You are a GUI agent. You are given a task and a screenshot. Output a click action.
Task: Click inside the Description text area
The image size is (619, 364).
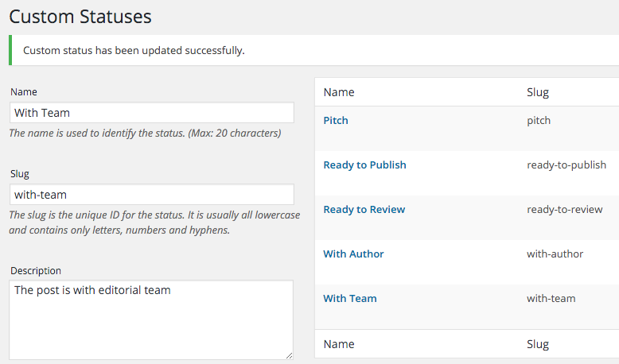pos(151,319)
